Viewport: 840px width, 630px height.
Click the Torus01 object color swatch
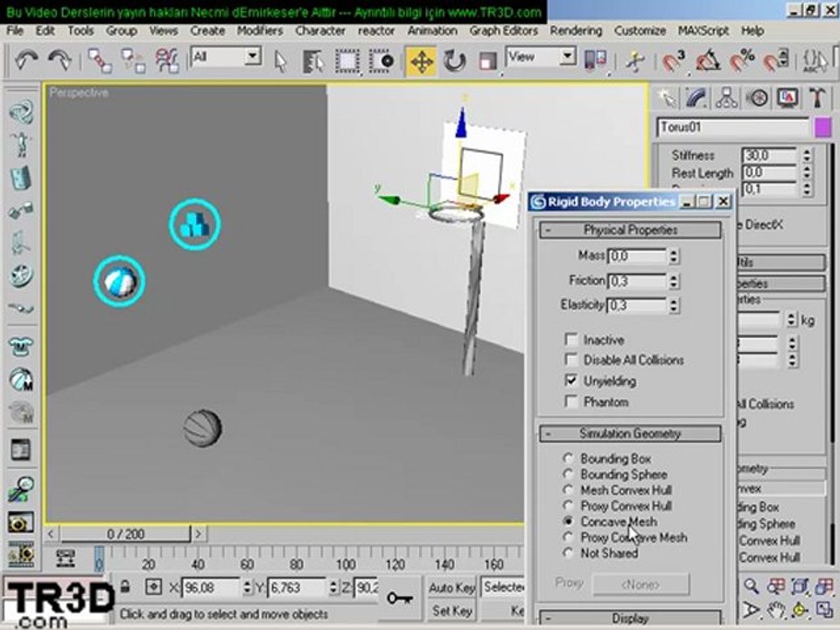[822, 128]
